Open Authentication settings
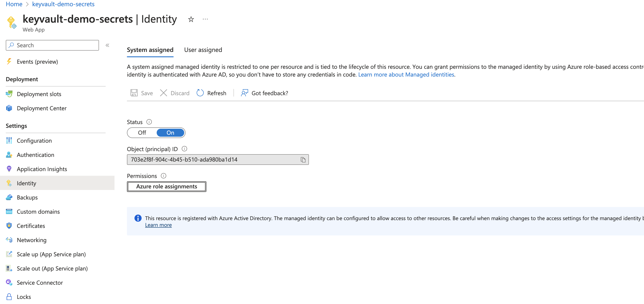The image size is (644, 304). 36,155
